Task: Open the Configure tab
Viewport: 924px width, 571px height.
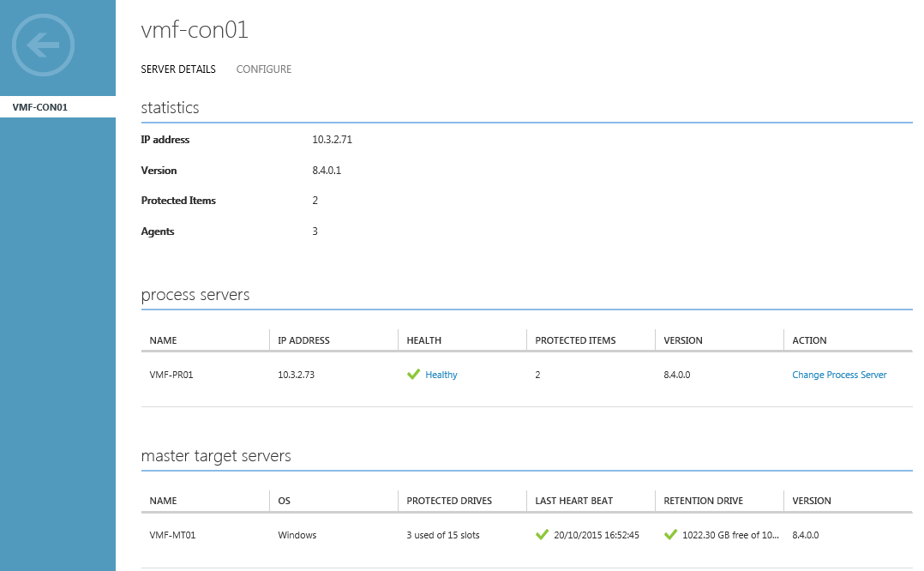Action: (264, 69)
